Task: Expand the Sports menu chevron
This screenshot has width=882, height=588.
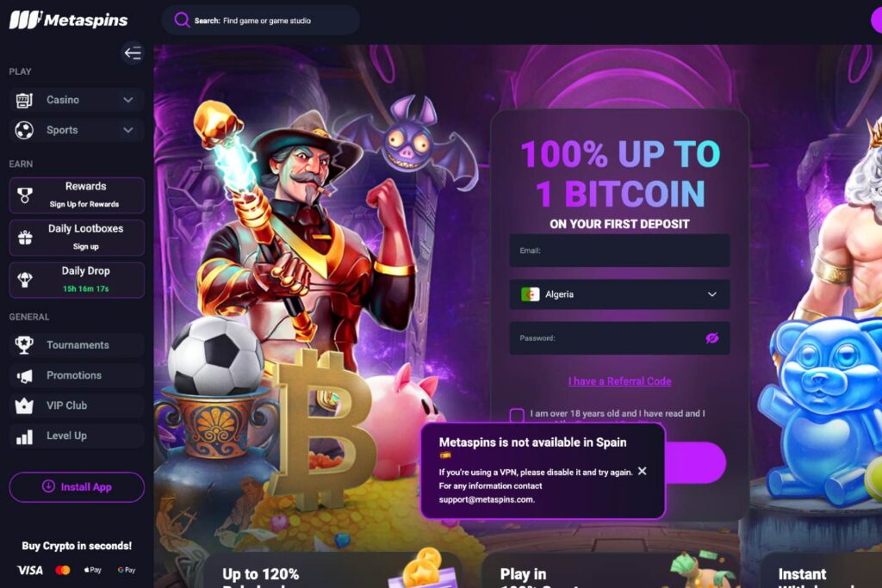Action: coord(128,130)
